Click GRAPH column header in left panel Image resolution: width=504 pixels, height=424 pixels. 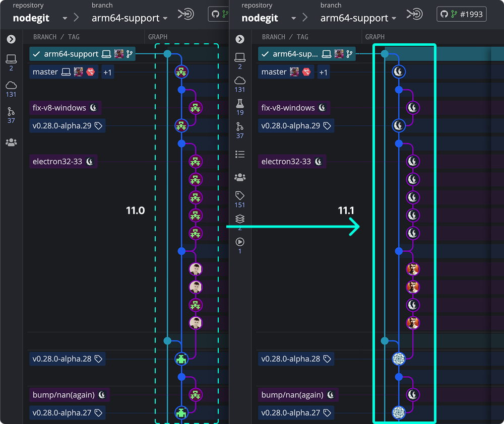157,37
